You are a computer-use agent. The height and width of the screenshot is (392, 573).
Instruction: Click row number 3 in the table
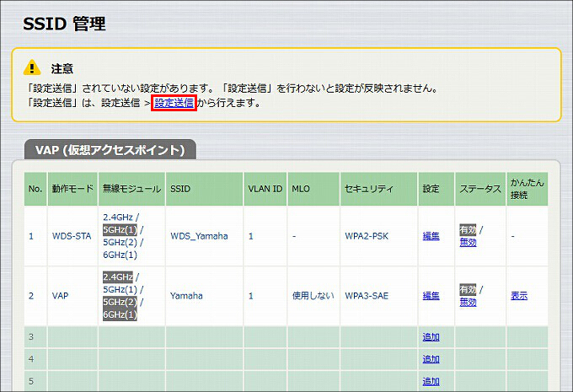31,337
